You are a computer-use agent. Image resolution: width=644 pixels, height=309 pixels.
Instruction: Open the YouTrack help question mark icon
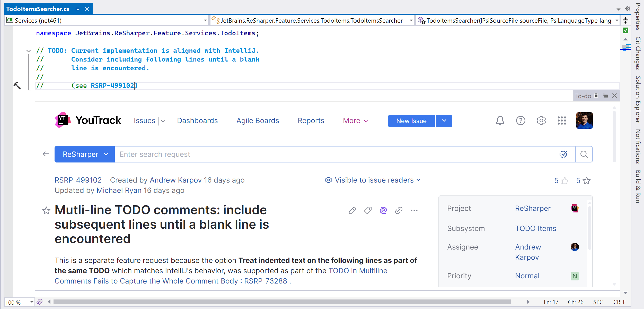coord(521,121)
